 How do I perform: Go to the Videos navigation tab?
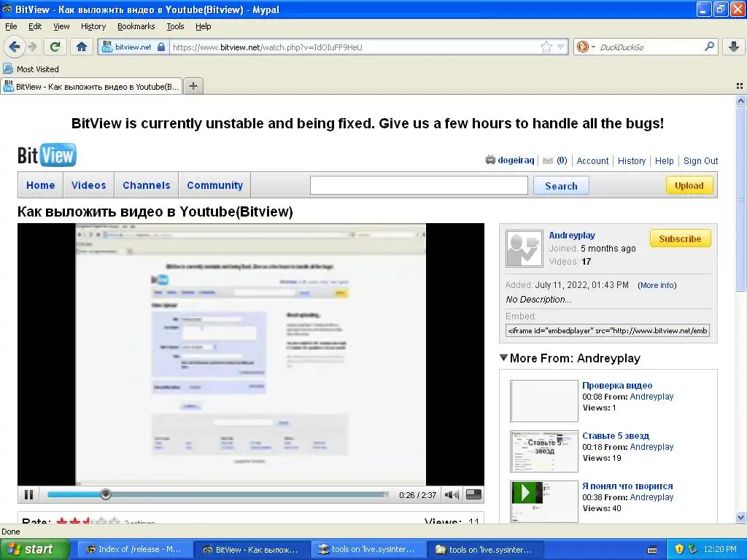click(x=88, y=185)
